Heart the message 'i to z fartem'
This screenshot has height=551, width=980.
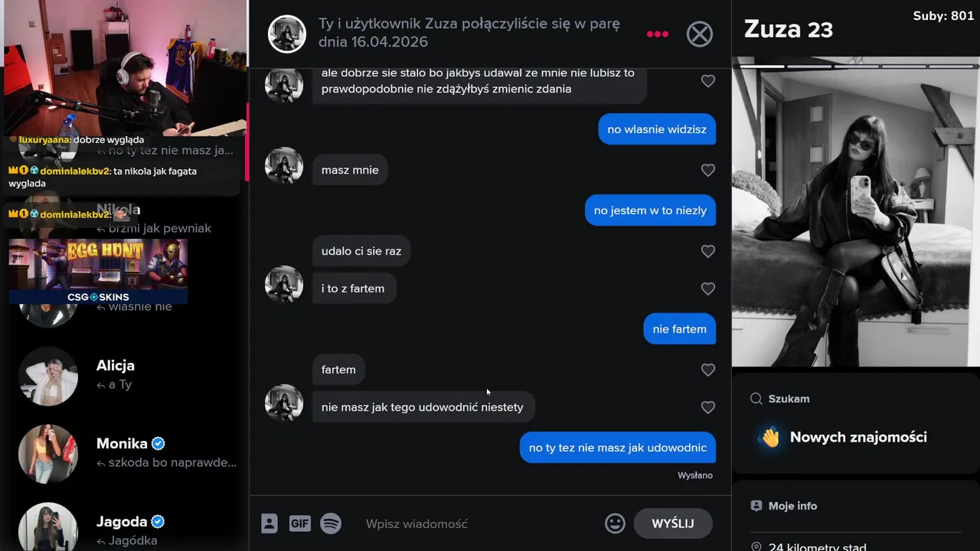708,289
